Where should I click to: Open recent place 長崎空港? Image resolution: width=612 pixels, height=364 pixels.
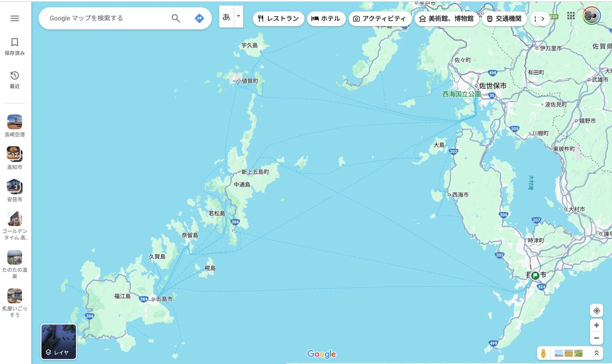pos(15,126)
